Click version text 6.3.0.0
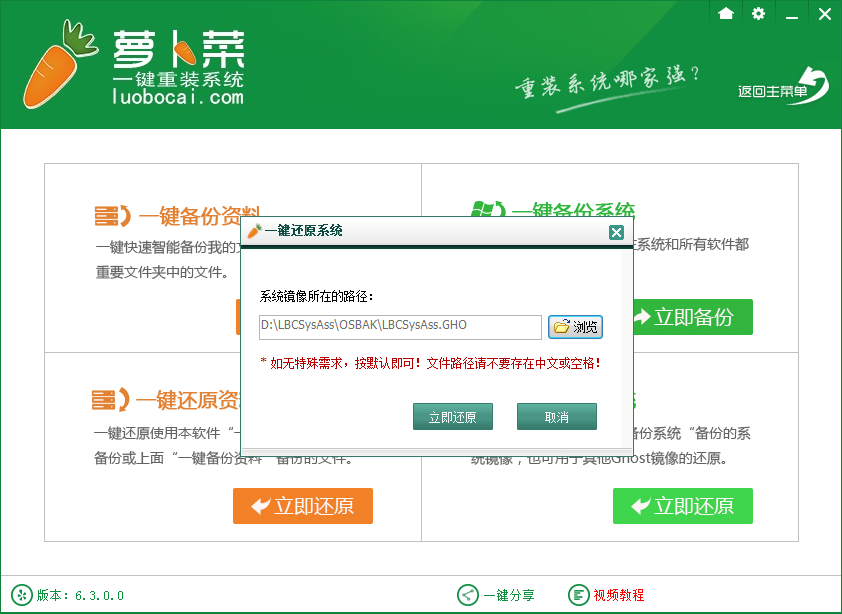 (x=99, y=596)
